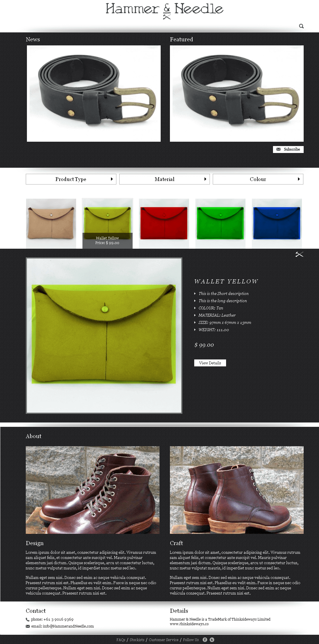The image size is (319, 644).
Task: Open the FAQs footer link
Action: pyautogui.click(x=121, y=640)
